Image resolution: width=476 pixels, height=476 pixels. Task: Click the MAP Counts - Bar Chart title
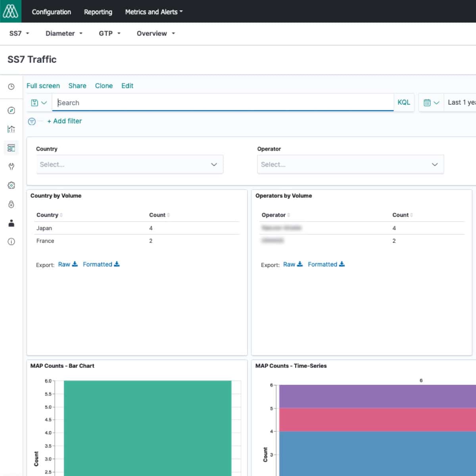(62, 366)
